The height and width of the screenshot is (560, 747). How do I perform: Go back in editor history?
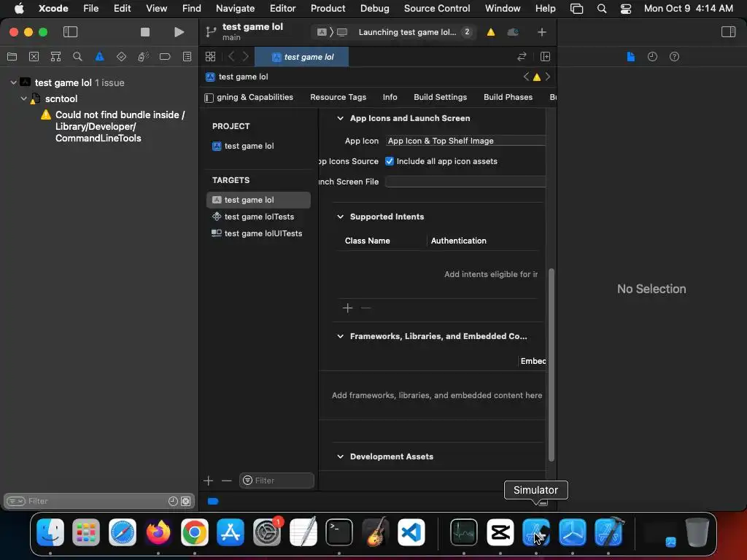[231, 57]
